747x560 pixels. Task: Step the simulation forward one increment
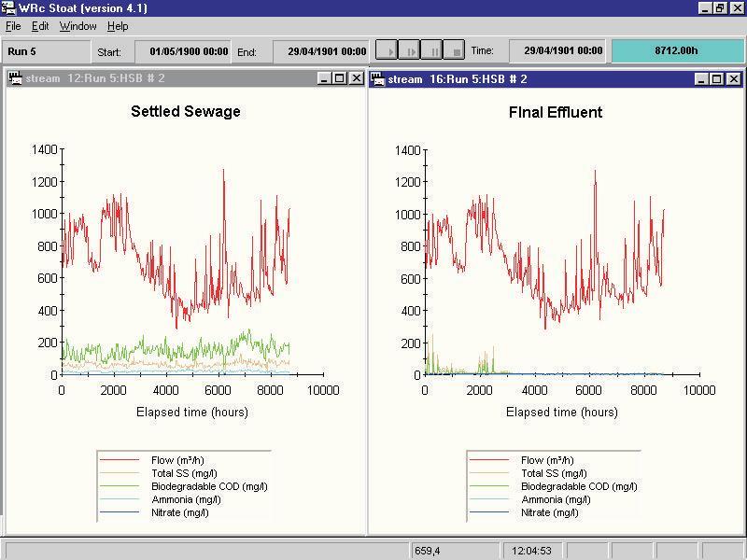(x=409, y=50)
